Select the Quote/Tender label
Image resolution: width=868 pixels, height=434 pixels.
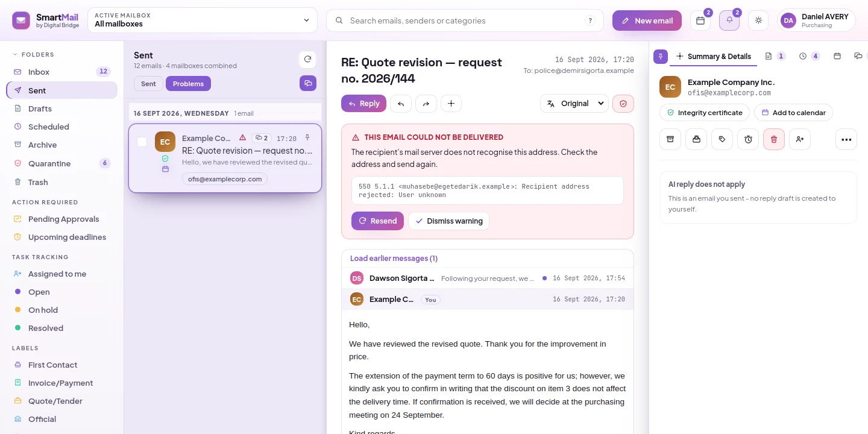(x=61, y=401)
